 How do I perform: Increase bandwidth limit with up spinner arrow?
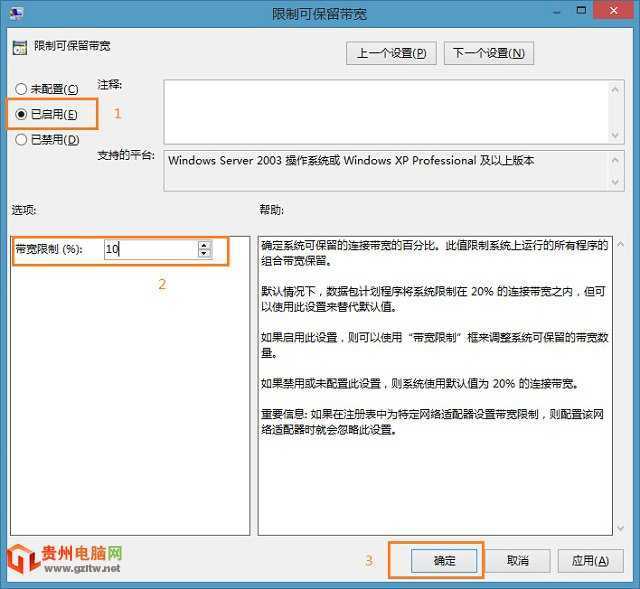204,244
